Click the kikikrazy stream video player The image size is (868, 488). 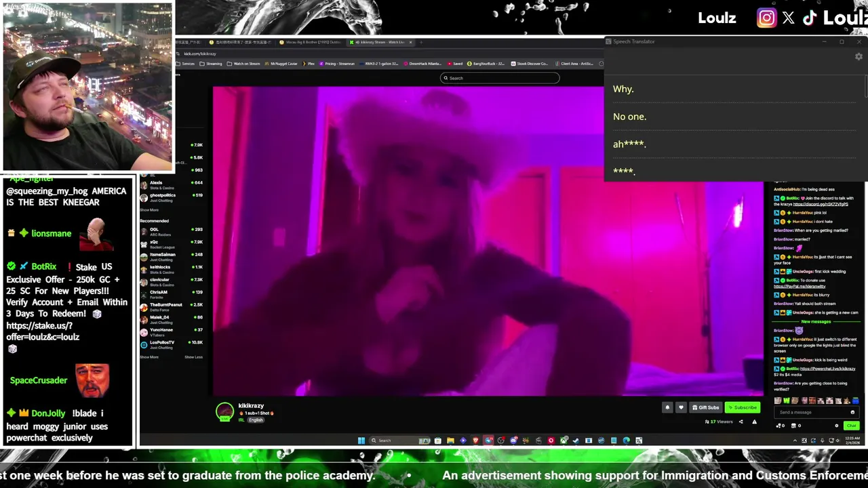tap(488, 241)
